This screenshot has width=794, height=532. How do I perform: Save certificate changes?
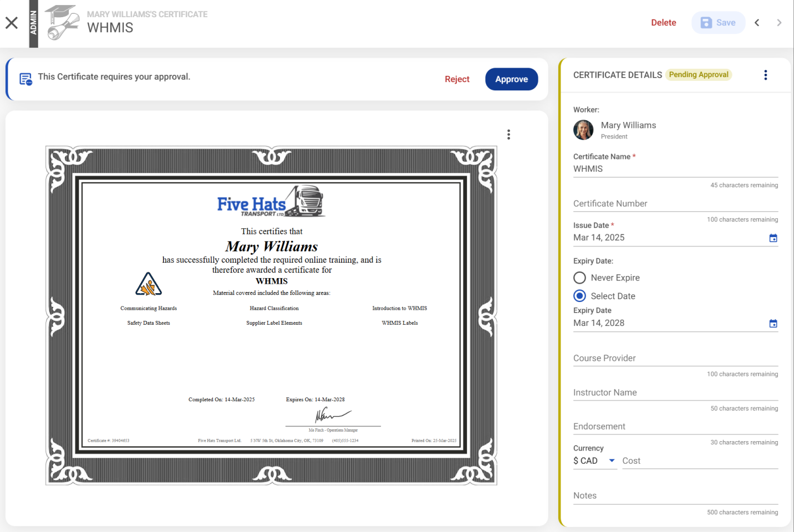coord(718,23)
